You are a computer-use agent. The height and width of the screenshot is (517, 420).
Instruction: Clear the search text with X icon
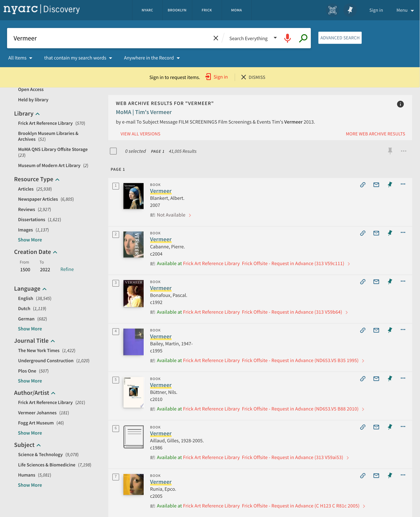[x=216, y=38]
